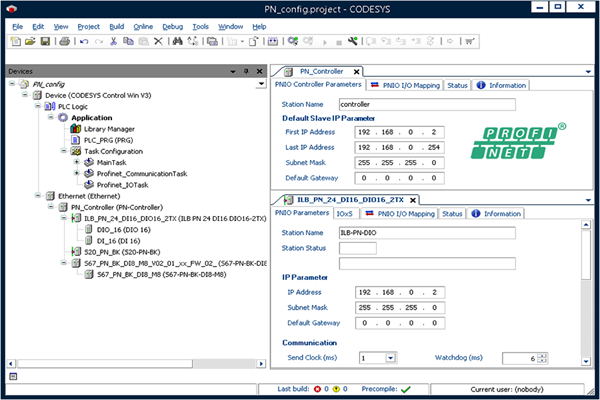Open the Devices tree view dropdown arrow
The height and width of the screenshot is (400, 600).
(261, 84)
